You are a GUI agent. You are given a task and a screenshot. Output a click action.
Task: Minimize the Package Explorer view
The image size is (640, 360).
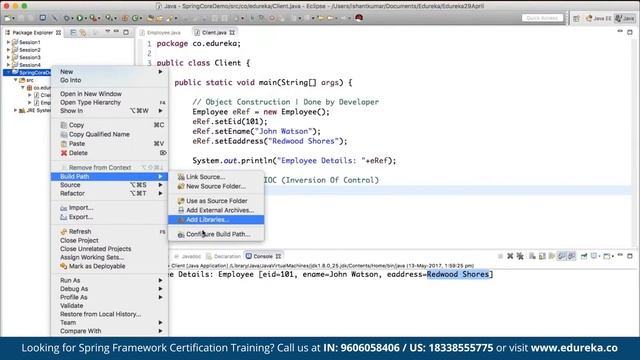pyautogui.click(x=116, y=32)
